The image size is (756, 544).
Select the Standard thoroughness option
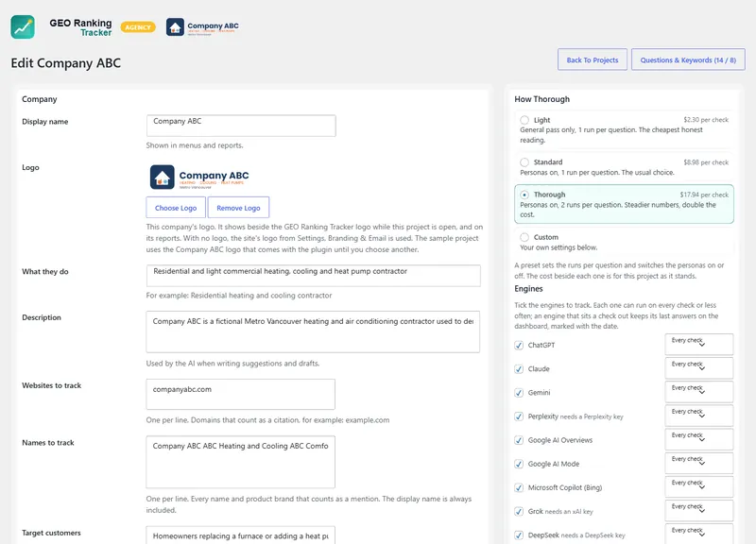click(x=524, y=162)
